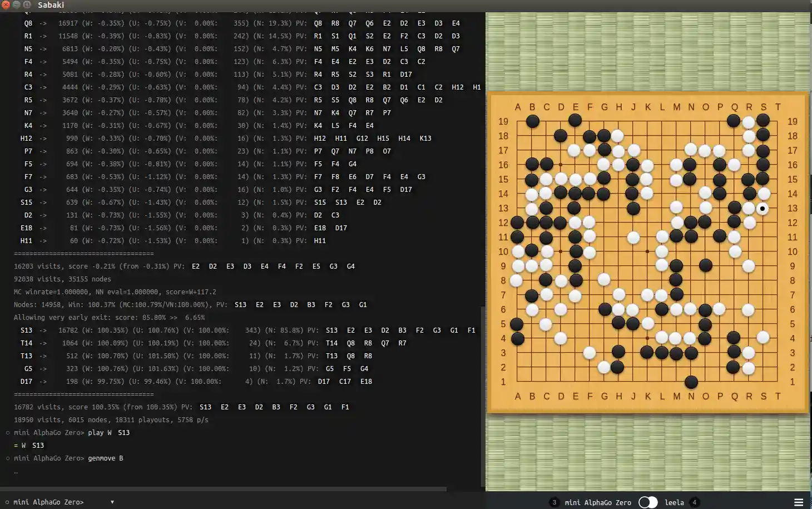Click the white player capture count 4
This screenshot has width=812, height=509.
coord(694,502)
